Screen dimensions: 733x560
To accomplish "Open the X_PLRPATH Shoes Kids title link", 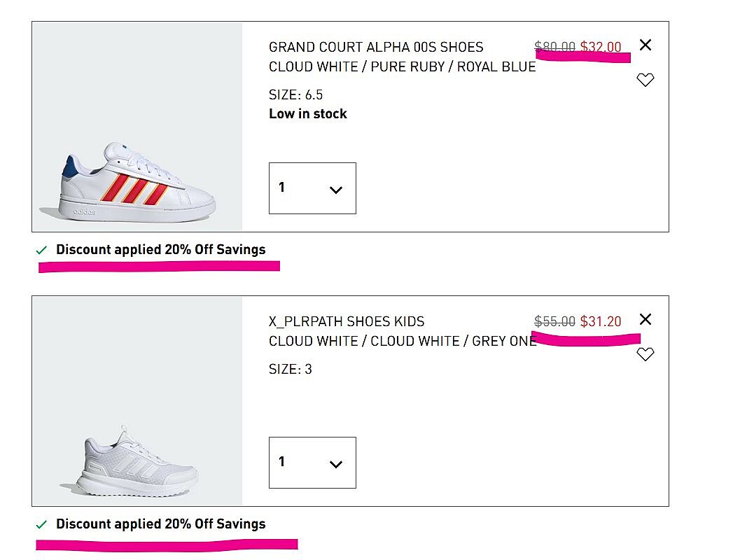I will [347, 322].
